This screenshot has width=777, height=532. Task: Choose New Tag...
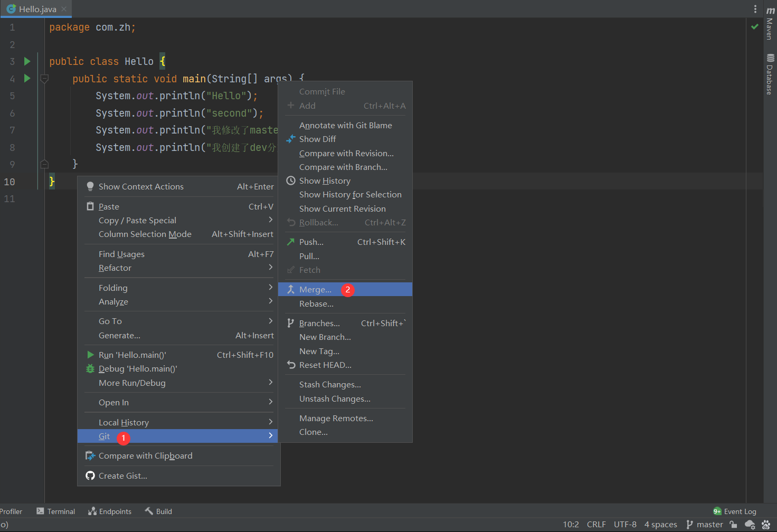coord(345,351)
